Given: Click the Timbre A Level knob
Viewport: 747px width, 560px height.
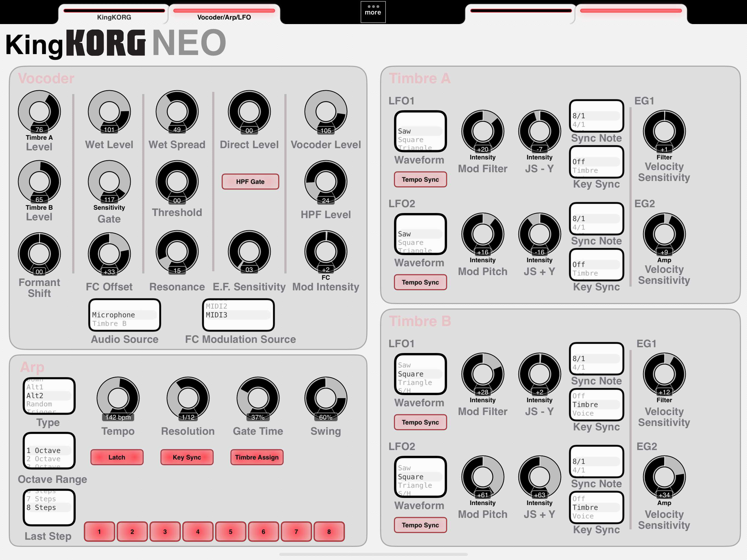Looking at the screenshot, I should tap(39, 112).
